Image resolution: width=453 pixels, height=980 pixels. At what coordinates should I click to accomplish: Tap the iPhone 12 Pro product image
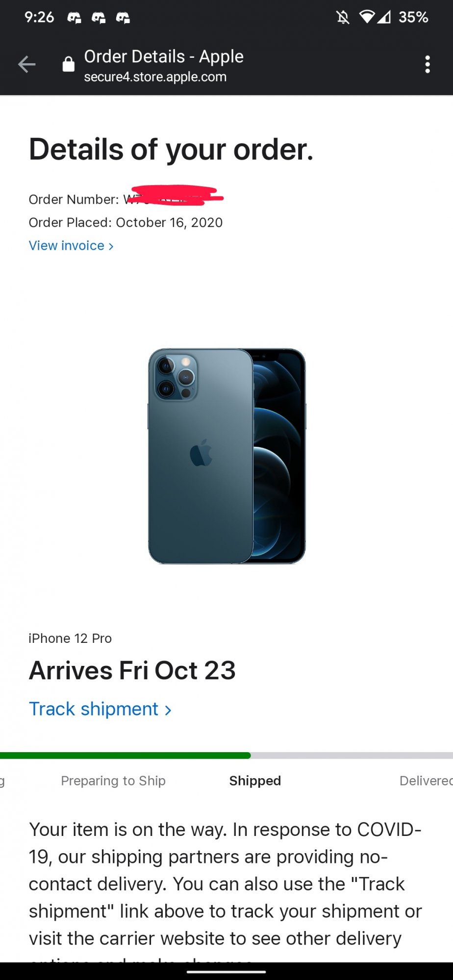(227, 456)
